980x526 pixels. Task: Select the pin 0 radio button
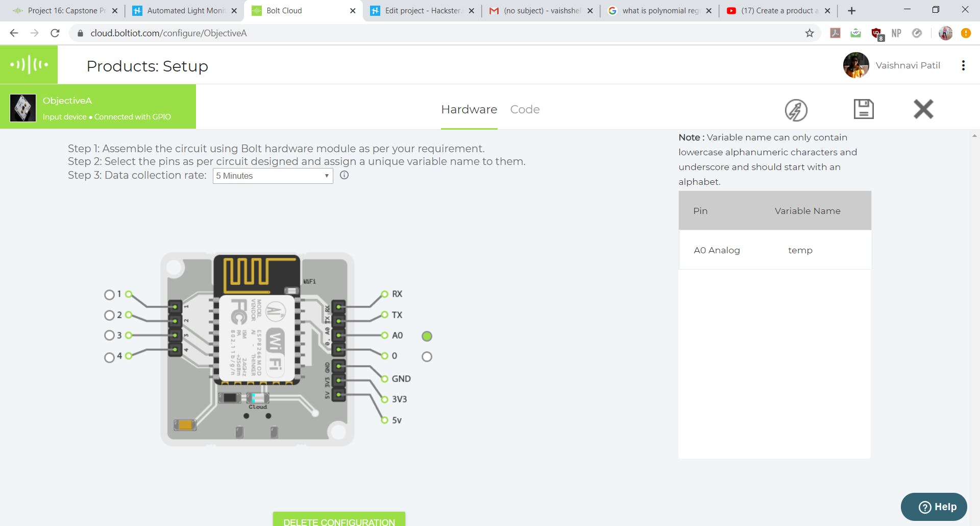click(x=427, y=356)
